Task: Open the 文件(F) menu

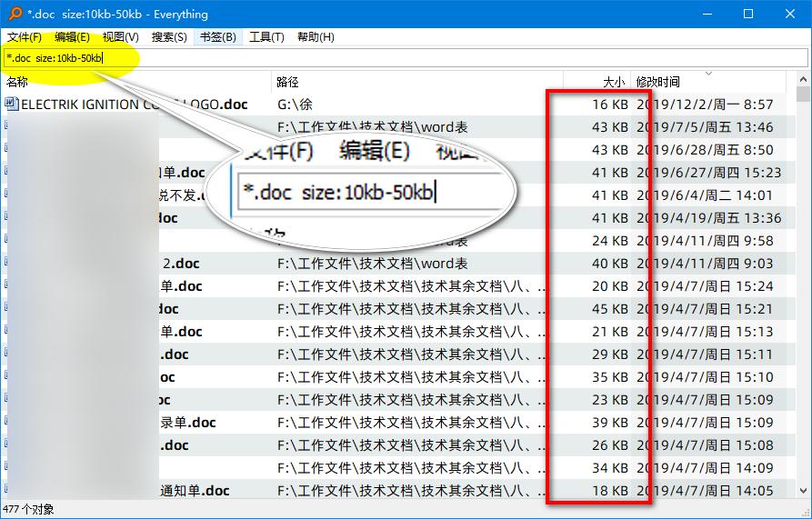Action: coord(25,37)
